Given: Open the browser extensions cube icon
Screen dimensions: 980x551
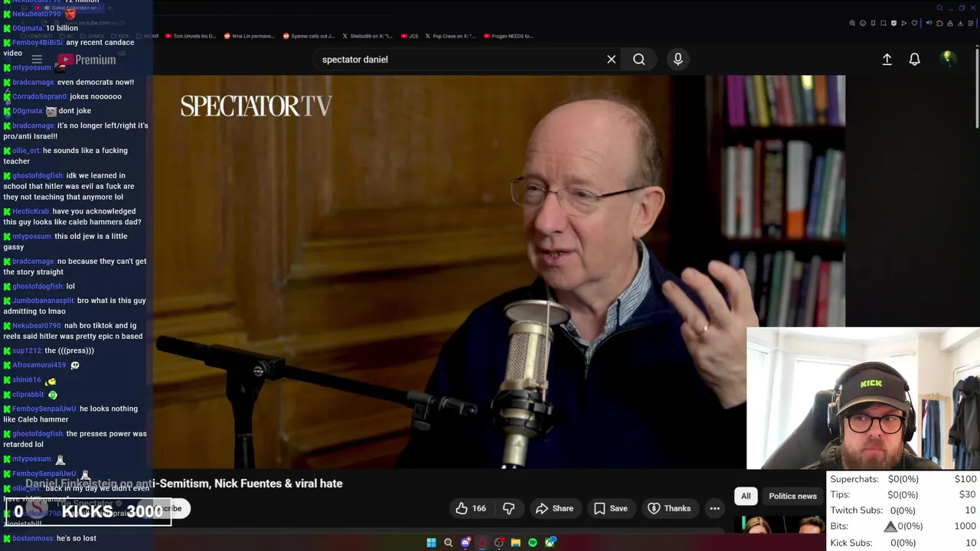Looking at the screenshot, I should tap(939, 23).
